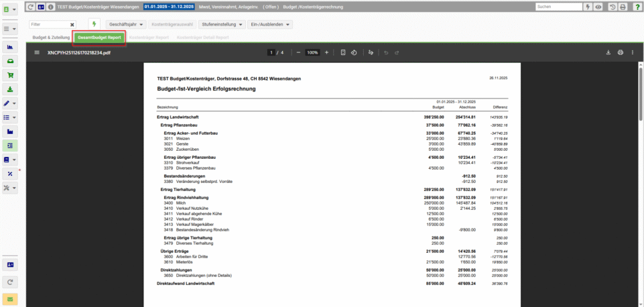Viewport: 644px width, 307px height.
Task: Click the PDF undo arrow
Action: (x=386, y=52)
